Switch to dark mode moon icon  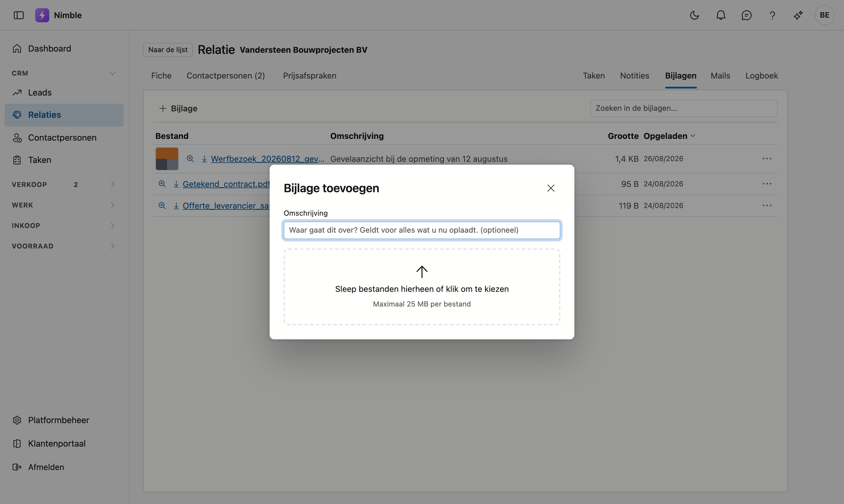click(x=695, y=15)
